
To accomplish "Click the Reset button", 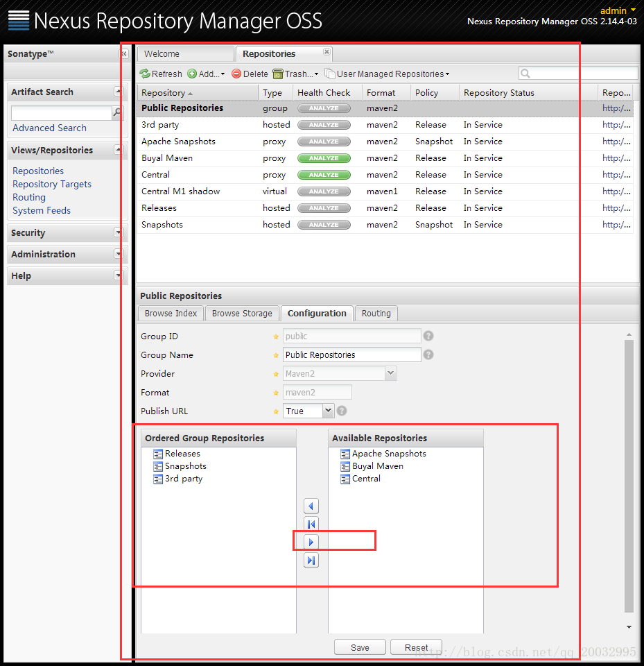I will [416, 647].
